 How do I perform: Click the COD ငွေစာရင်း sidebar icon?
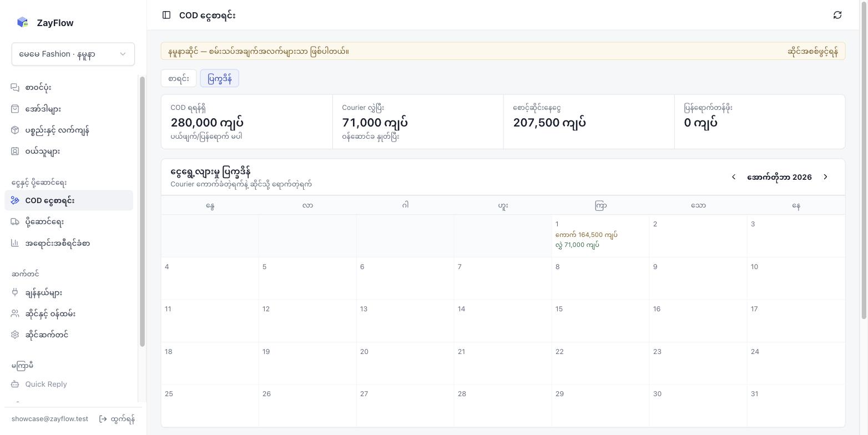click(15, 200)
